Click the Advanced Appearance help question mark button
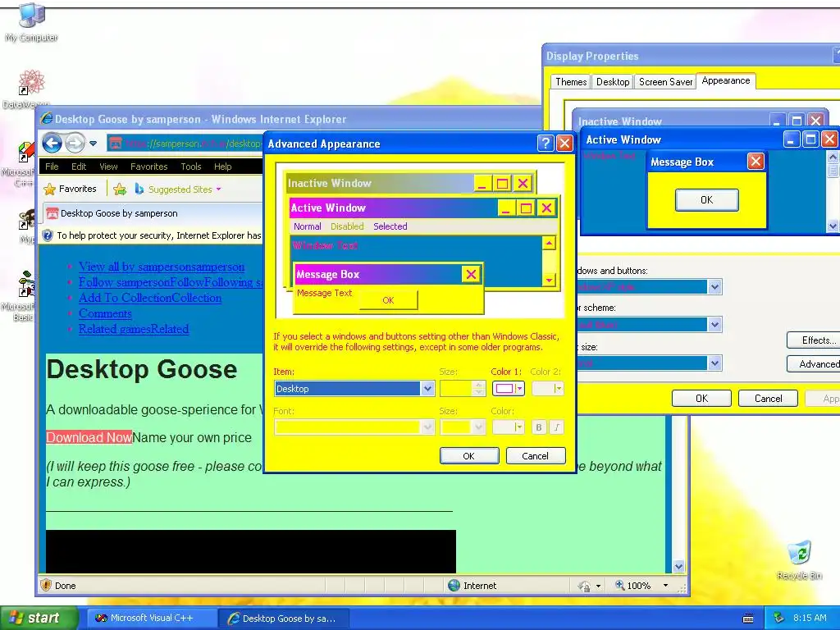Screen dimensions: 840x630 tap(546, 143)
